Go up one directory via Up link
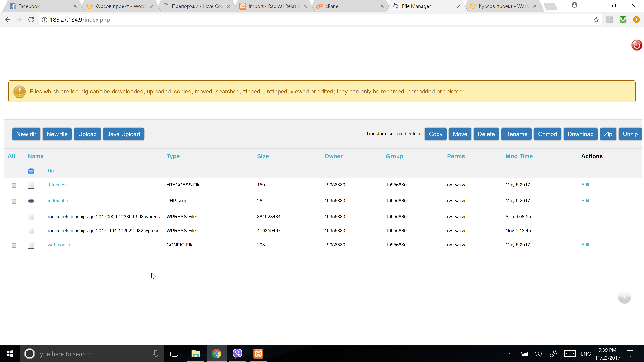Screen dimensions: 644x362 tap(53, 171)
